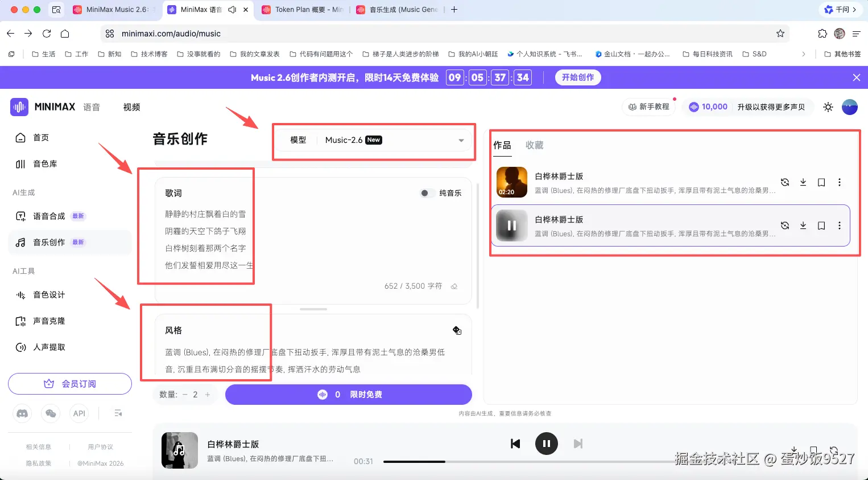
Task: Select the 语音合成 tool in the sidebar
Action: pos(50,216)
